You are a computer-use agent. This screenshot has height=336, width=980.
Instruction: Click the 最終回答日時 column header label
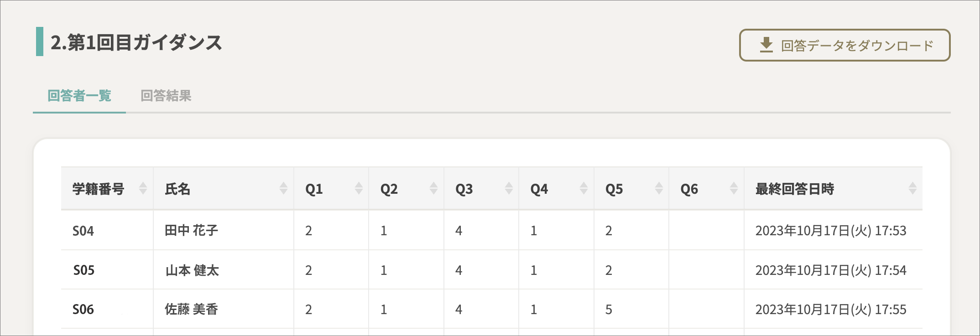point(795,189)
